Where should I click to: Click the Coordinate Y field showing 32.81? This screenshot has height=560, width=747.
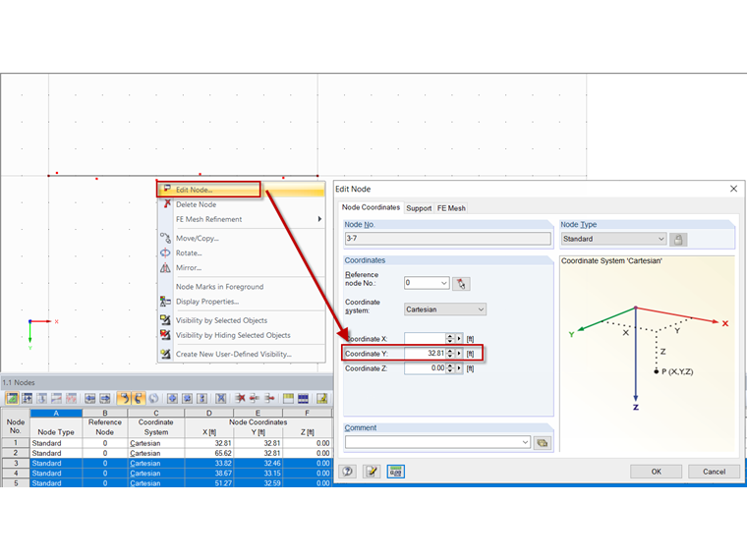[425, 354]
